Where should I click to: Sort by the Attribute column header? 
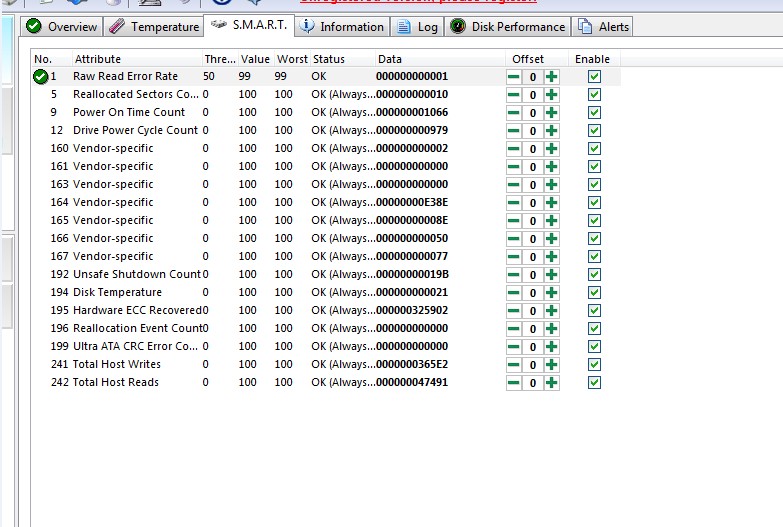(x=137, y=59)
